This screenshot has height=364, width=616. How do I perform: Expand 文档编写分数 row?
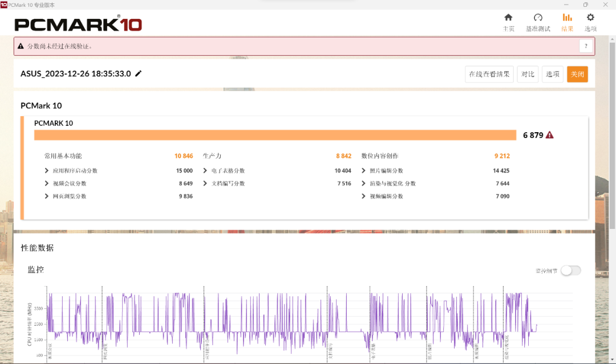pyautogui.click(x=205, y=183)
